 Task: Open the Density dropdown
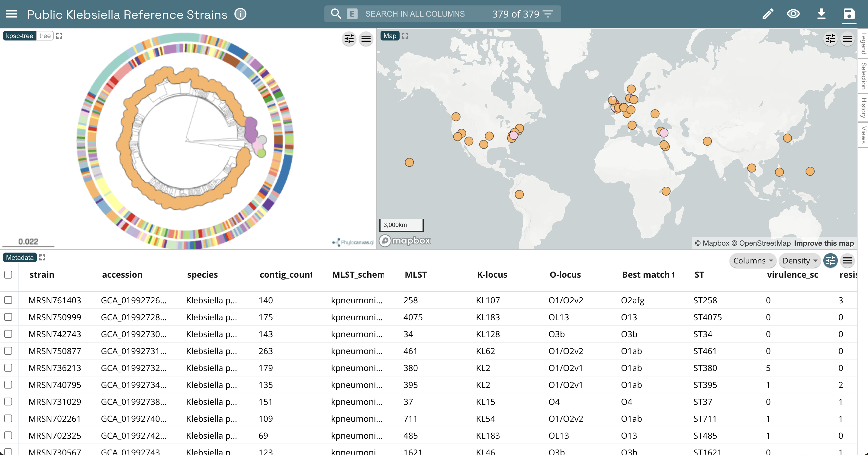point(799,260)
